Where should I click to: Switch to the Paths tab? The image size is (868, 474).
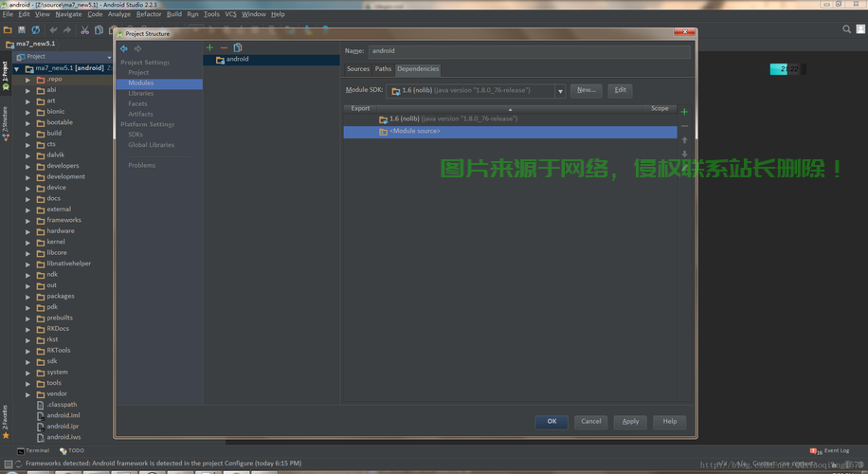pyautogui.click(x=383, y=69)
